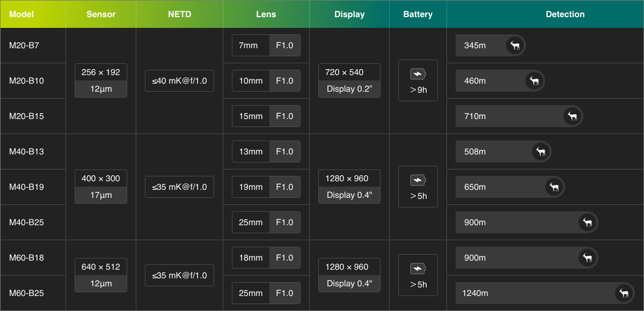This screenshot has width=644, height=311.
Task: Click the 256 × 192 sensor resolution
Action: [x=101, y=72]
